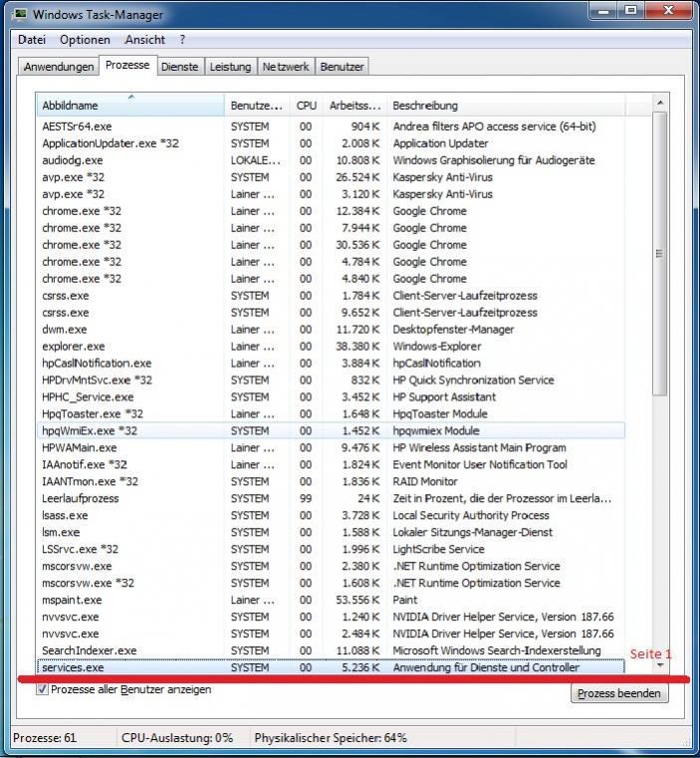Sort by Beschreibung column header
The image size is (700, 758).
coord(506,105)
